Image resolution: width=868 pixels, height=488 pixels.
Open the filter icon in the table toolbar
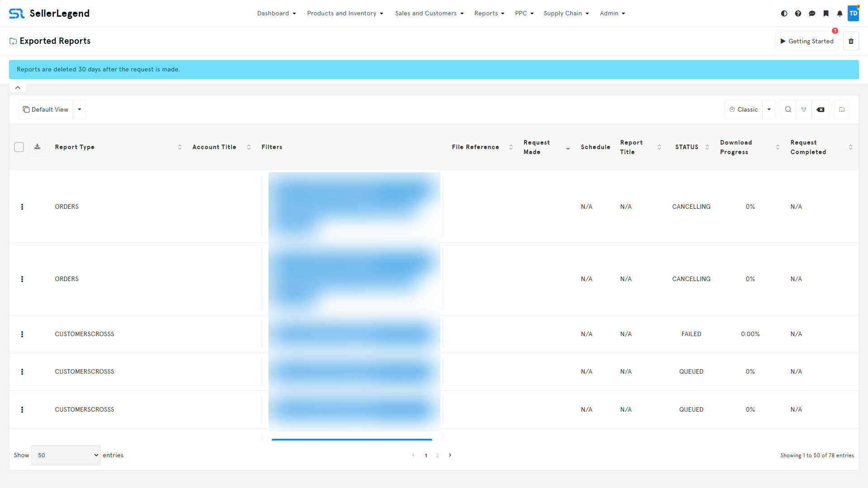tap(804, 109)
